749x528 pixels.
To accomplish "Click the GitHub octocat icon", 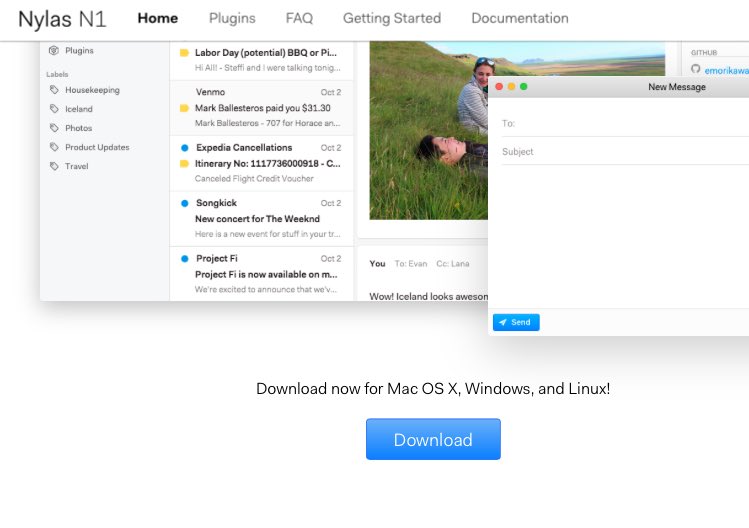I will [x=696, y=69].
